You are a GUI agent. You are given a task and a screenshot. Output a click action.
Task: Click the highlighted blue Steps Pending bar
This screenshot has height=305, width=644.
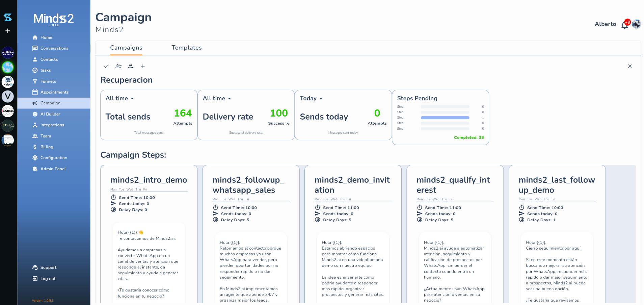pos(445,118)
